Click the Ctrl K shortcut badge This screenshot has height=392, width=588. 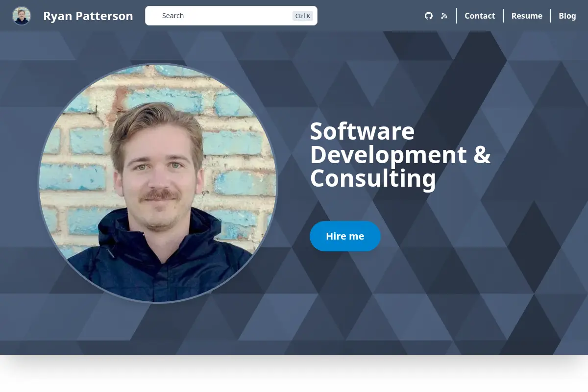pos(303,16)
